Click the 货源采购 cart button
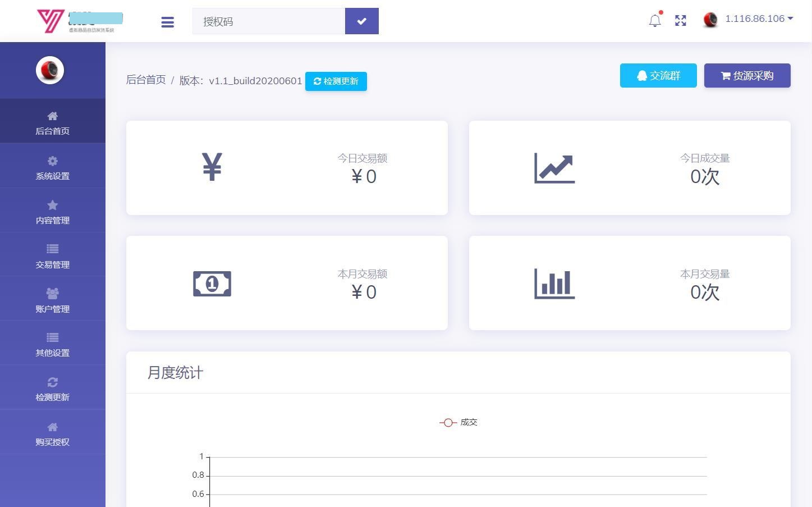812x507 pixels. click(x=747, y=76)
